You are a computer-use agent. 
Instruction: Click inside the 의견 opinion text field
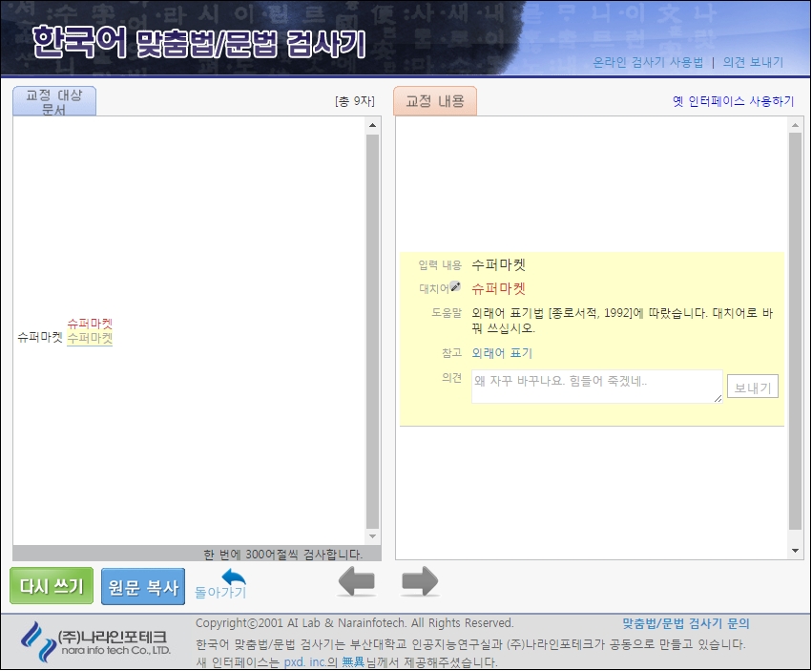pyautogui.click(x=596, y=387)
